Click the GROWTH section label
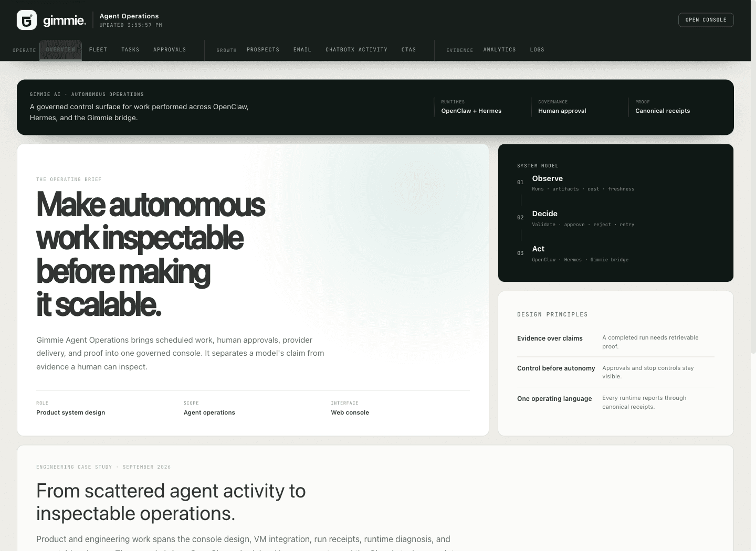 (226, 50)
